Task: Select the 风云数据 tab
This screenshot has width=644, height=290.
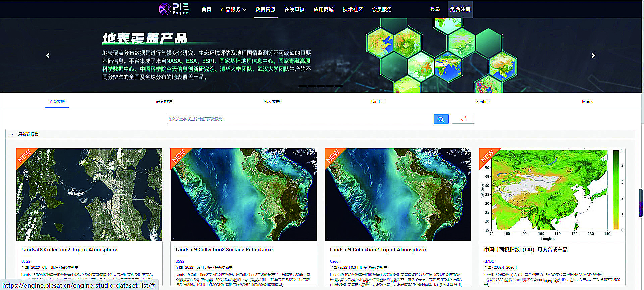Action: (x=271, y=101)
